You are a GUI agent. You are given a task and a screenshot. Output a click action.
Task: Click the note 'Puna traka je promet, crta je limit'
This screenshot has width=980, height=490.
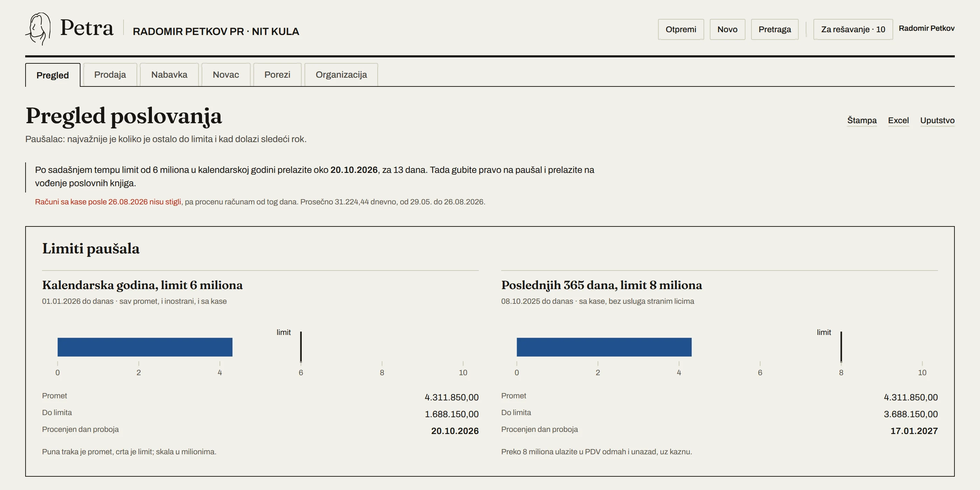tap(129, 452)
